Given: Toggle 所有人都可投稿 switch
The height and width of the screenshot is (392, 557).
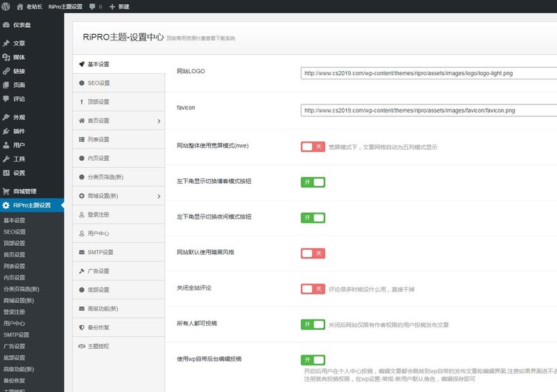Looking at the screenshot, I should pos(313,324).
